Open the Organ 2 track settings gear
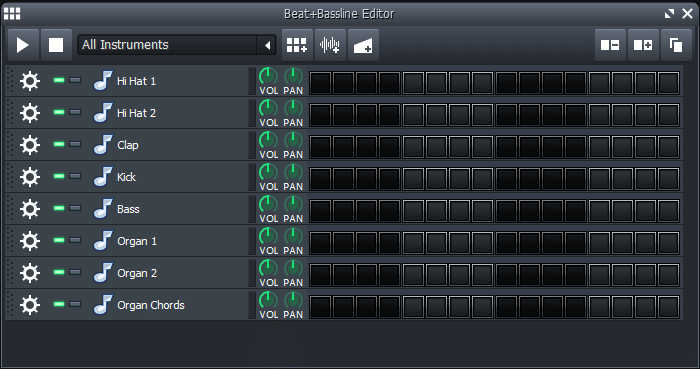This screenshot has width=700, height=369. (30, 273)
